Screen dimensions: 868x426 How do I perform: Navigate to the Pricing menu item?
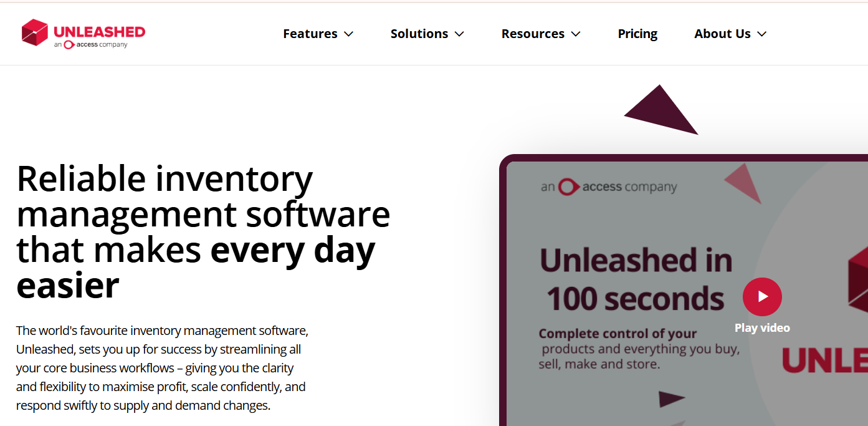(x=637, y=34)
